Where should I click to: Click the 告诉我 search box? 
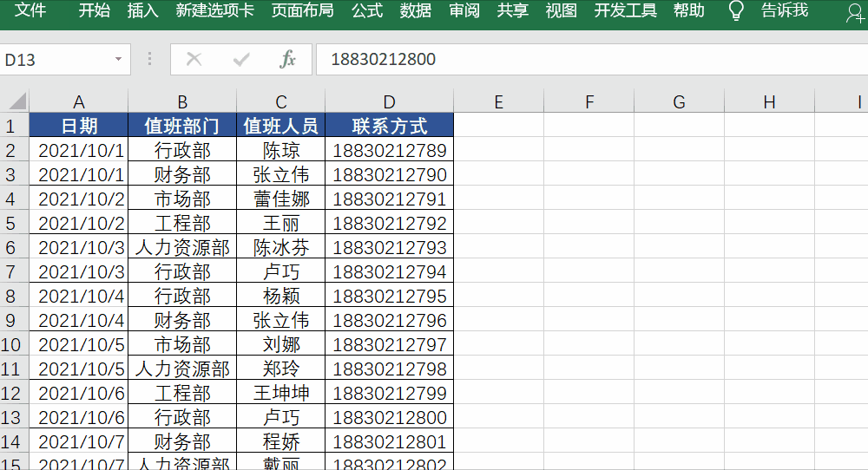point(785,10)
